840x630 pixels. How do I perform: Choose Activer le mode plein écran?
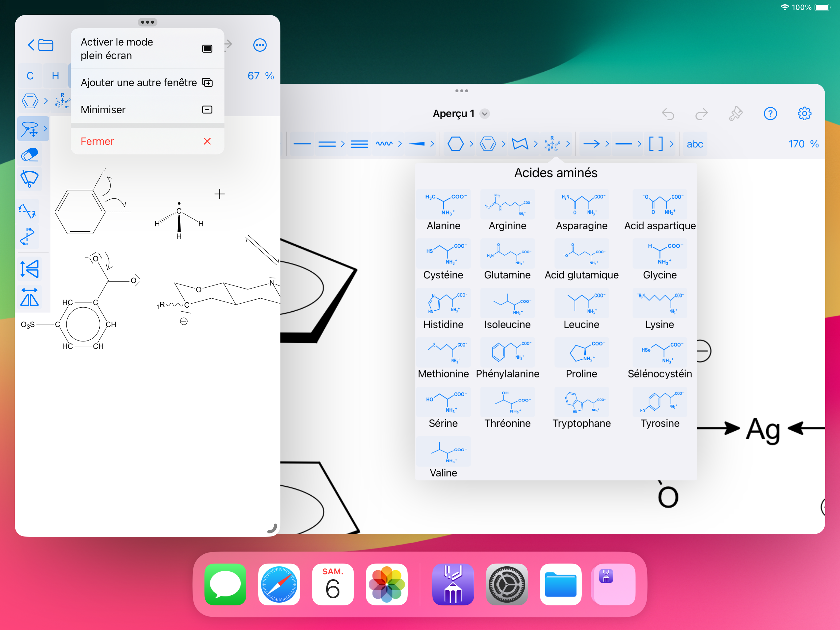tap(147, 49)
